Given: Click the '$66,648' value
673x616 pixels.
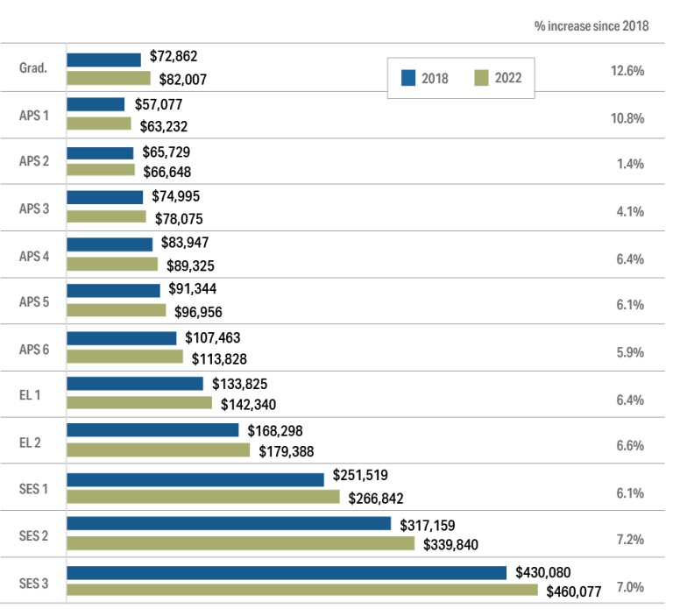Looking at the screenshot, I should click(x=167, y=172).
